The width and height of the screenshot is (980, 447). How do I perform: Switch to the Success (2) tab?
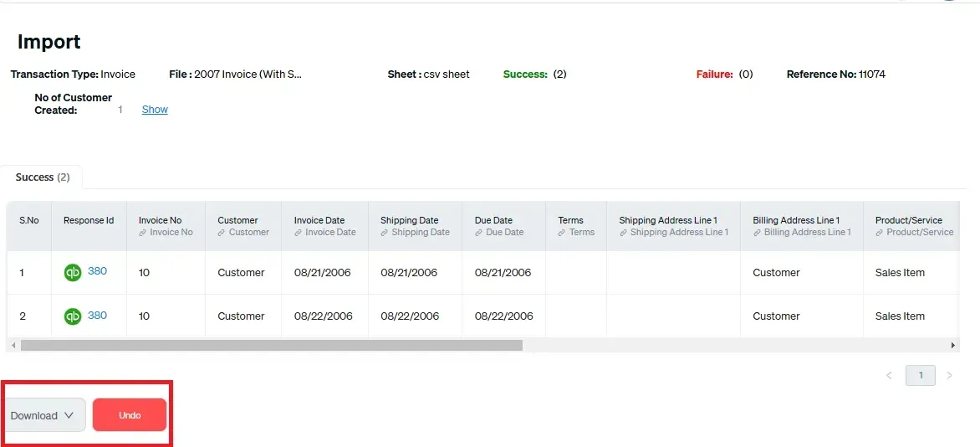43,177
